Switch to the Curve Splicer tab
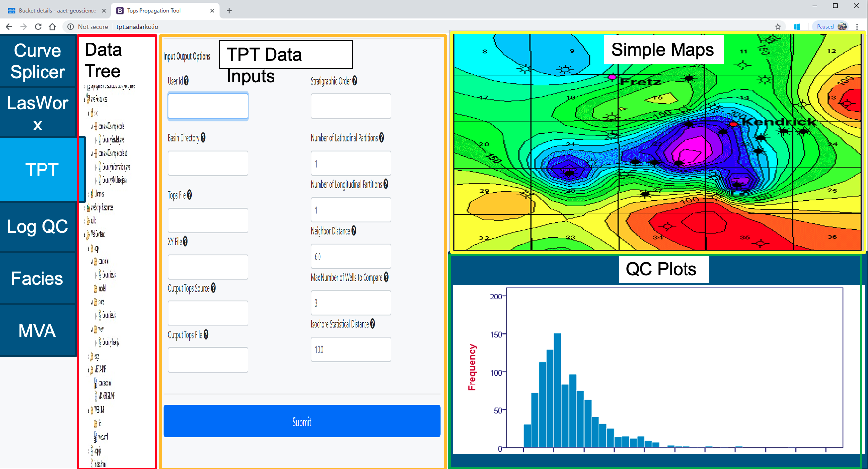This screenshot has width=868, height=469. click(x=38, y=61)
